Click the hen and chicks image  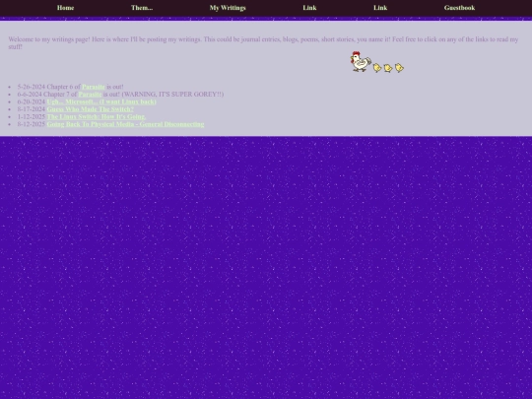(x=377, y=62)
